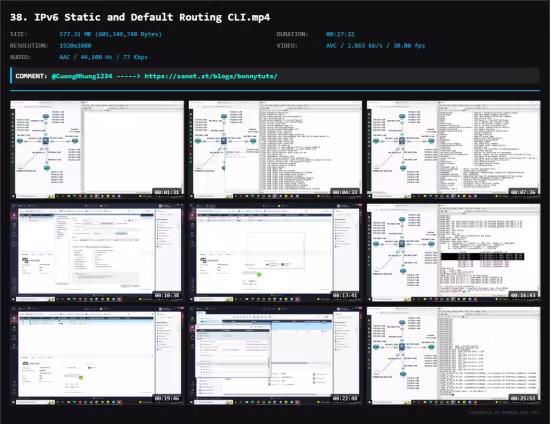Select the audio value "AAC / 44,100 Hz / 77 Kbps"
Image resolution: width=550 pixels, height=424 pixels.
point(103,57)
